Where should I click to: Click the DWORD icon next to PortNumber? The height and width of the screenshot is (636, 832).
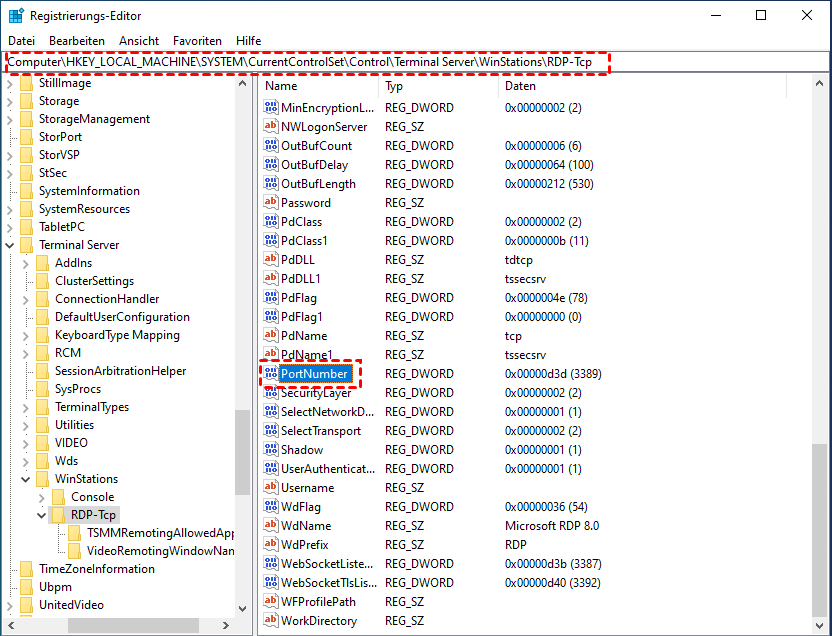(270, 374)
